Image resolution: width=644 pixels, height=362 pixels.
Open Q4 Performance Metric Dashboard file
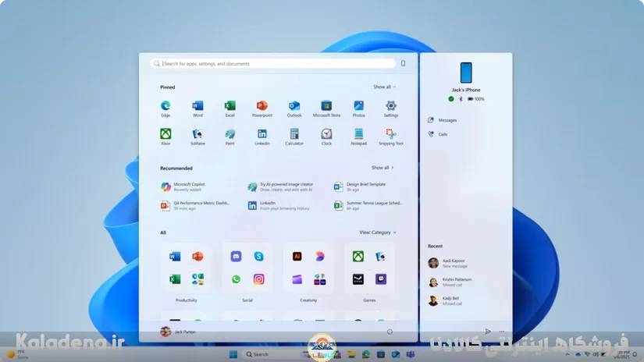(x=195, y=206)
